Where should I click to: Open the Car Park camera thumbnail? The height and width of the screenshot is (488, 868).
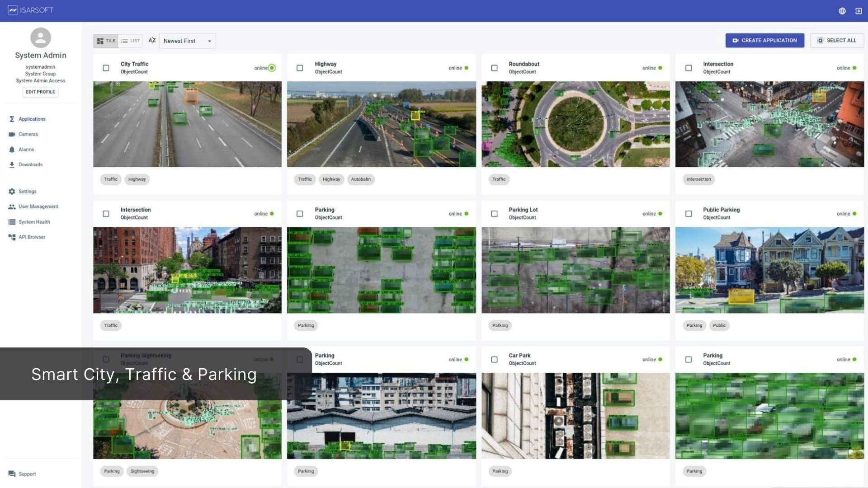(x=576, y=416)
